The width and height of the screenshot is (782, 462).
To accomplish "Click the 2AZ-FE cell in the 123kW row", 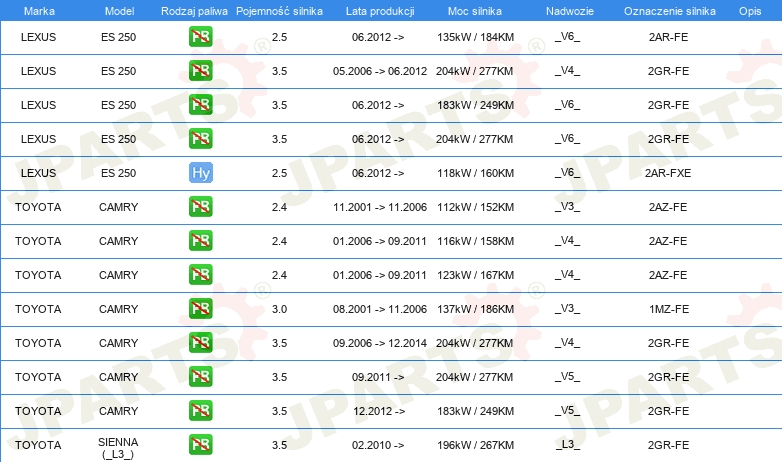I will coord(668,275).
